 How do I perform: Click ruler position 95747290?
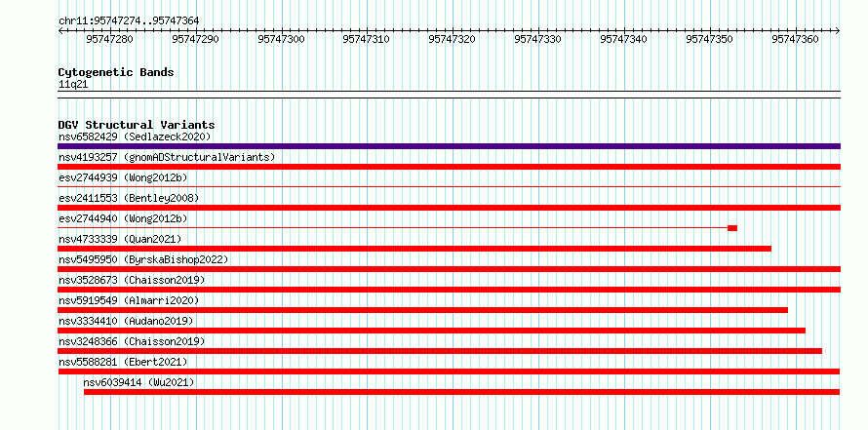[196, 39]
